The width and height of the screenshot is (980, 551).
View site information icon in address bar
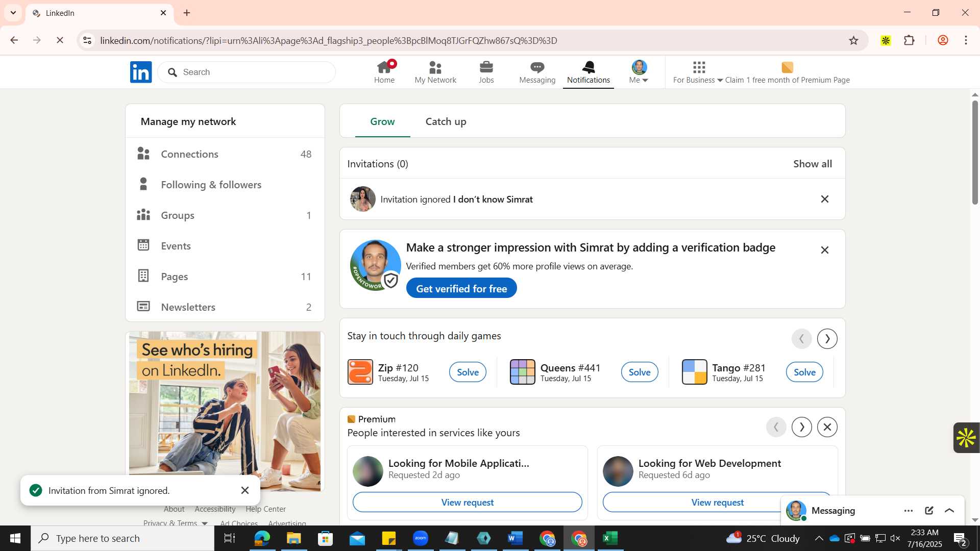coord(87,40)
